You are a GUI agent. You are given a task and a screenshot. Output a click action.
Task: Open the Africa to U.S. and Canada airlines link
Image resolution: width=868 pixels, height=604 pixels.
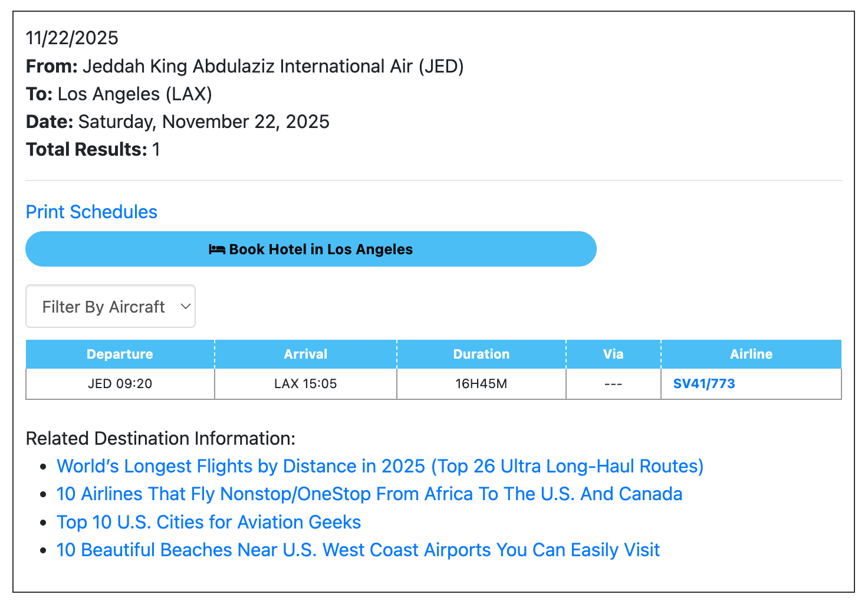[x=369, y=494]
